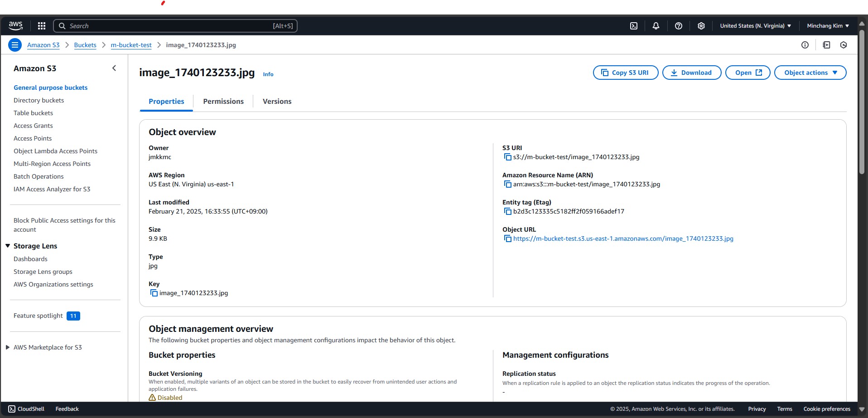Open Feature spotlight in sidebar

(x=38, y=316)
